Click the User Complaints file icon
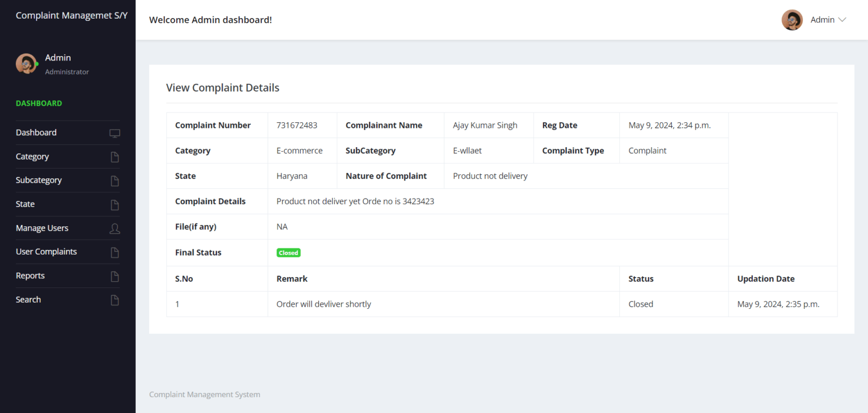The height and width of the screenshot is (413, 868). pos(115,252)
